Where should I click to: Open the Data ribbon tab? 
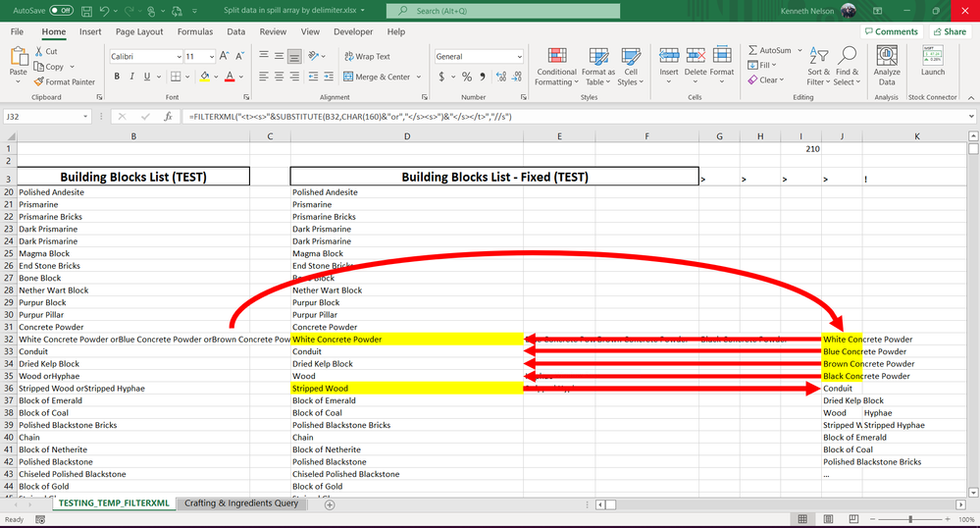235,32
